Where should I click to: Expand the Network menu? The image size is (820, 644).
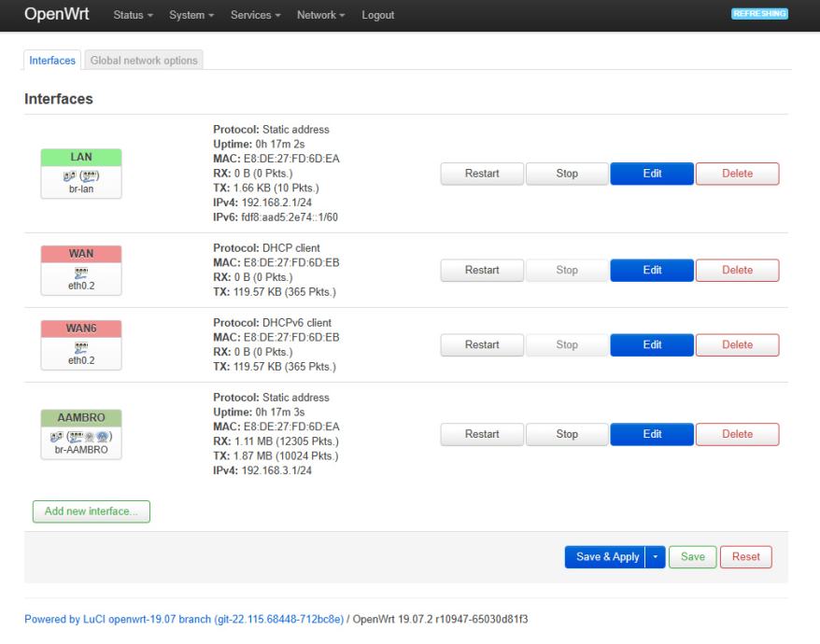click(322, 15)
